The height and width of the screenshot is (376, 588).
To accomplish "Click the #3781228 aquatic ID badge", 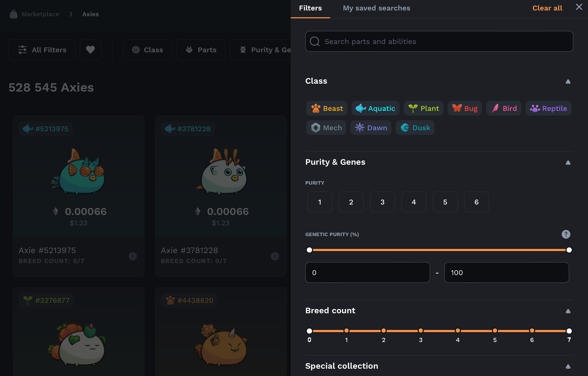I will [188, 129].
